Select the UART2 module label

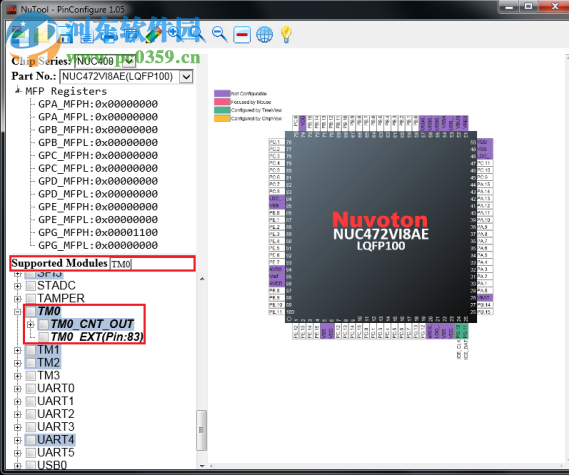(x=56, y=414)
